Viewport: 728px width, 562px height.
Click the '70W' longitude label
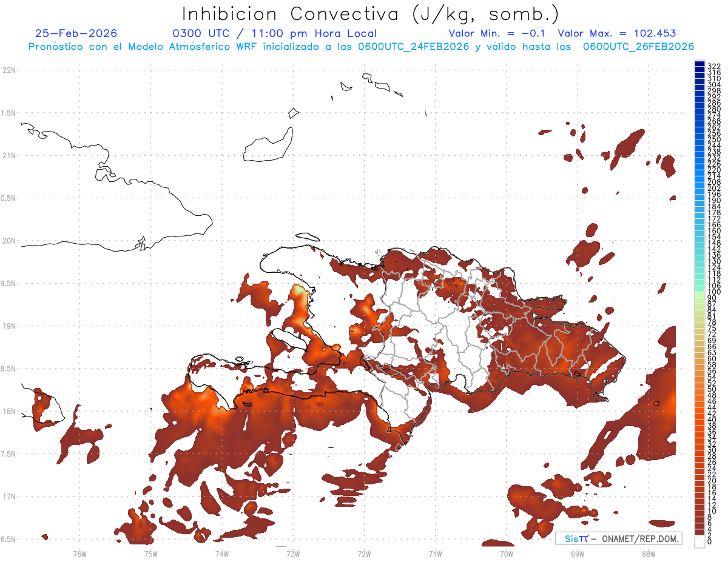tap(506, 554)
